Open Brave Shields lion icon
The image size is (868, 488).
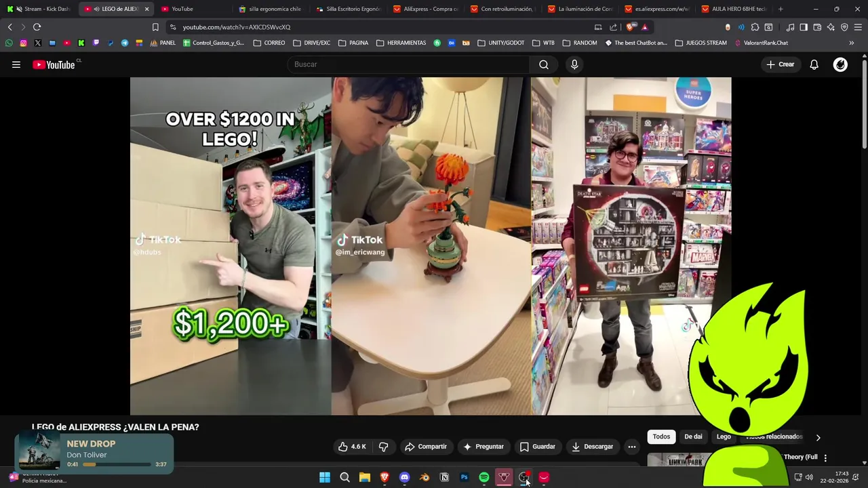pos(631,27)
